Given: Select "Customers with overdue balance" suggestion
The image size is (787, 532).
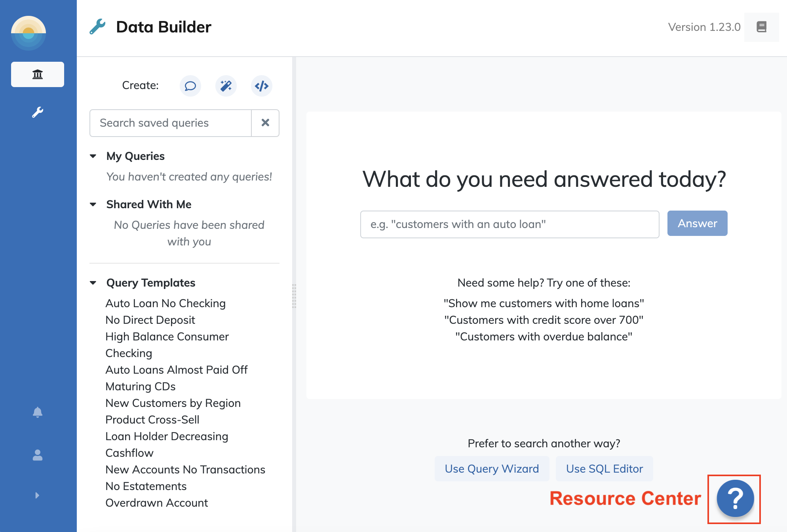Looking at the screenshot, I should tap(544, 336).
